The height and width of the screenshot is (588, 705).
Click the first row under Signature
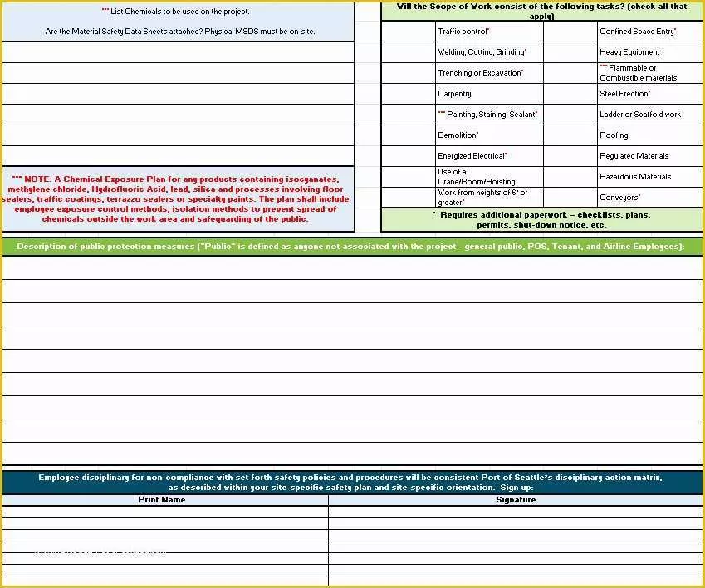point(516,512)
